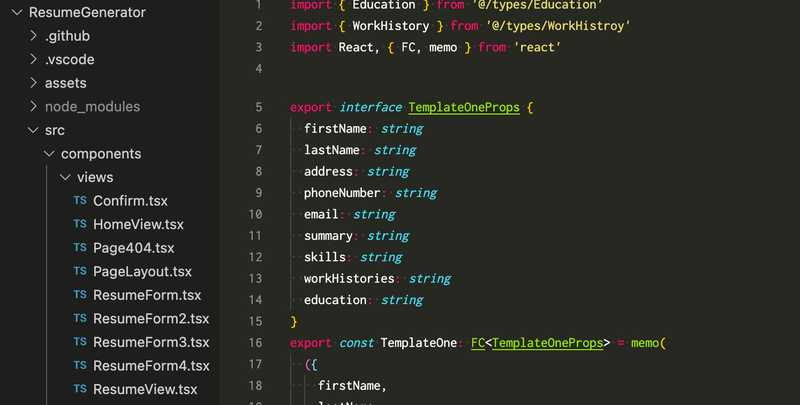Click the TS icon next to PageLayout.tsx
The height and width of the screenshot is (405, 800).
80,271
